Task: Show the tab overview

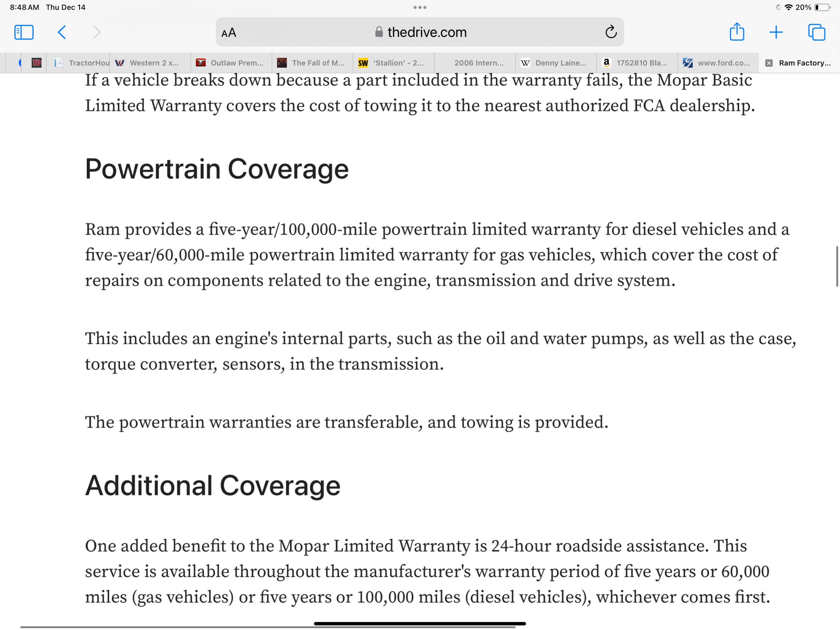Action: (817, 32)
